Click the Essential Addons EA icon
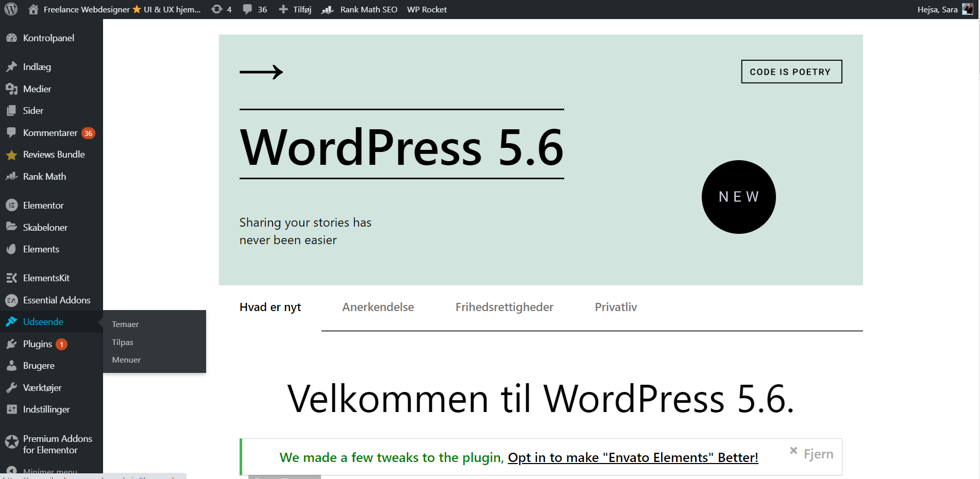 tap(11, 300)
